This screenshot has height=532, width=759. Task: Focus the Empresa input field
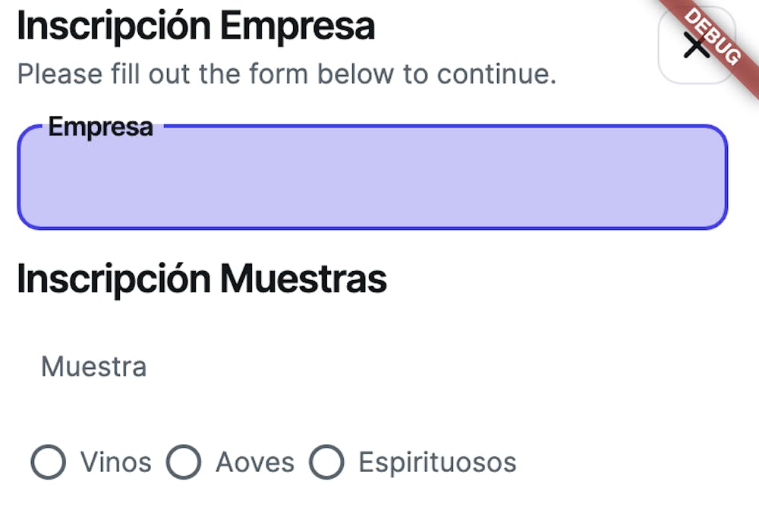(x=372, y=182)
